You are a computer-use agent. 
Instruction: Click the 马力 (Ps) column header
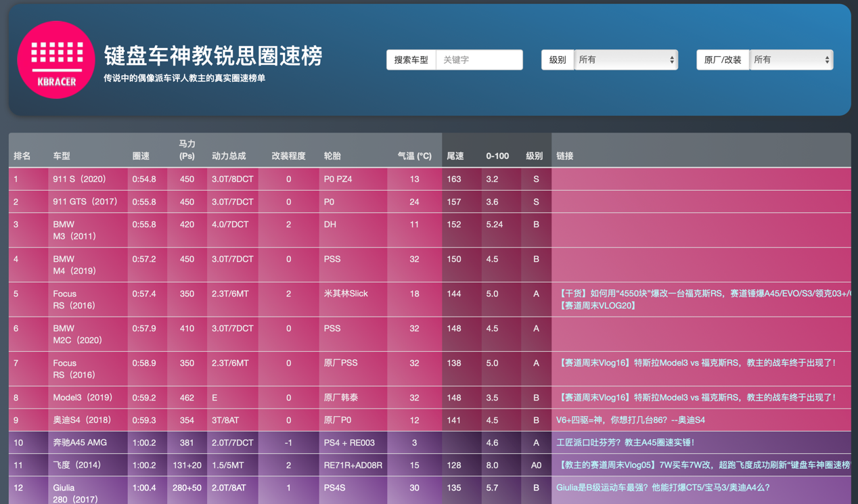coord(187,150)
